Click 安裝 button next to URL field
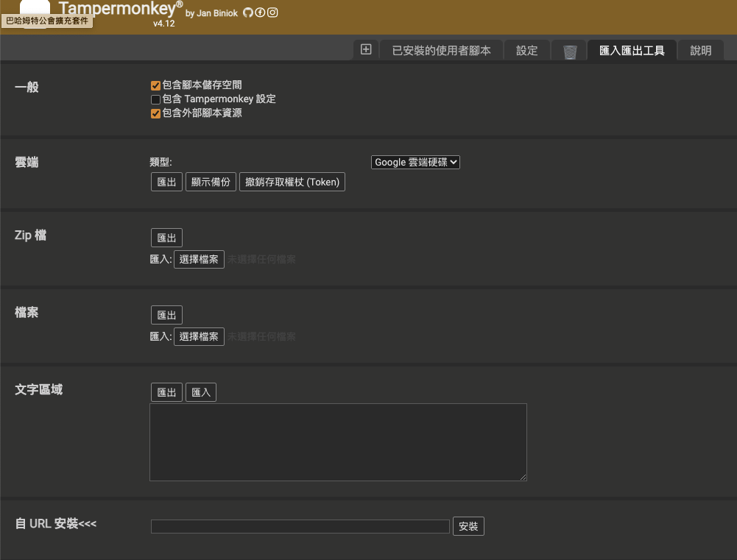The width and height of the screenshot is (737, 560). pos(468,526)
